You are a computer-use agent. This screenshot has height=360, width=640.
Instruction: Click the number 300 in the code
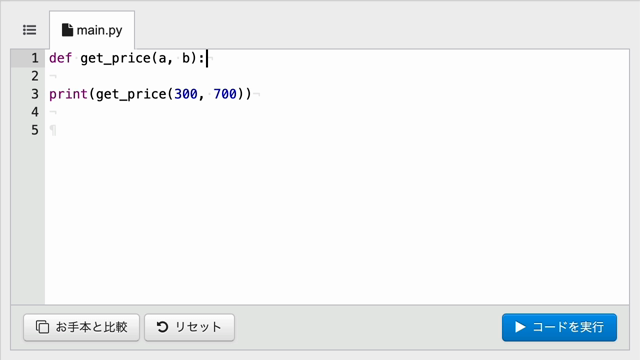pos(186,94)
